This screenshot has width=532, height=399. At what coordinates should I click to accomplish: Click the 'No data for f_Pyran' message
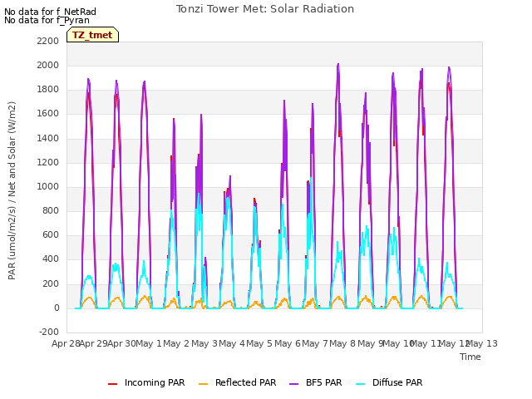47,20
